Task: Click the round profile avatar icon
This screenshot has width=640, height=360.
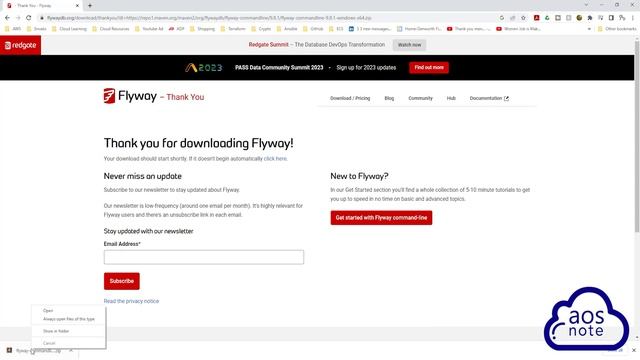Action: pos(579,18)
